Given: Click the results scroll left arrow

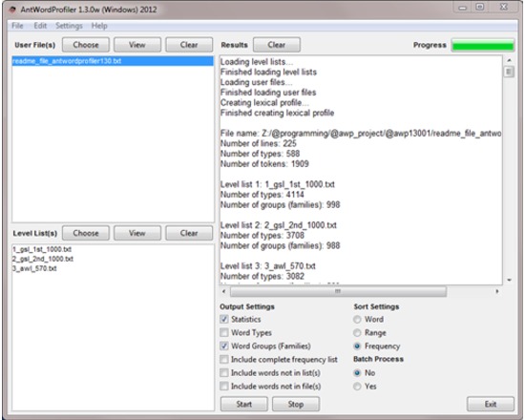Looking at the screenshot, I should tap(224, 291).
